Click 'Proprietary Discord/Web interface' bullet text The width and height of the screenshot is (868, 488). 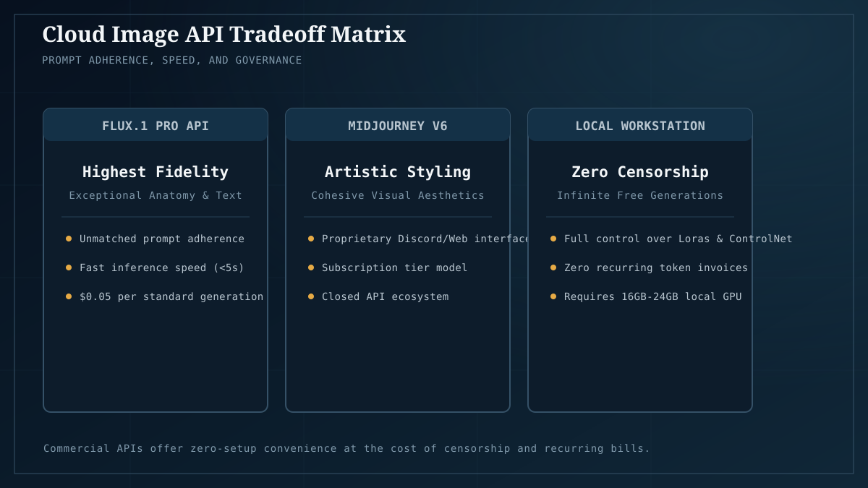coord(426,239)
